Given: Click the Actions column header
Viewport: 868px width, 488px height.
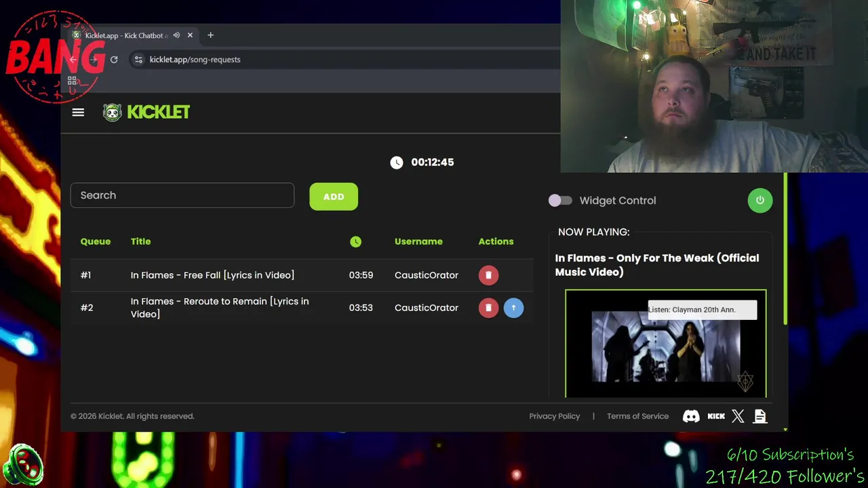Looking at the screenshot, I should 496,241.
